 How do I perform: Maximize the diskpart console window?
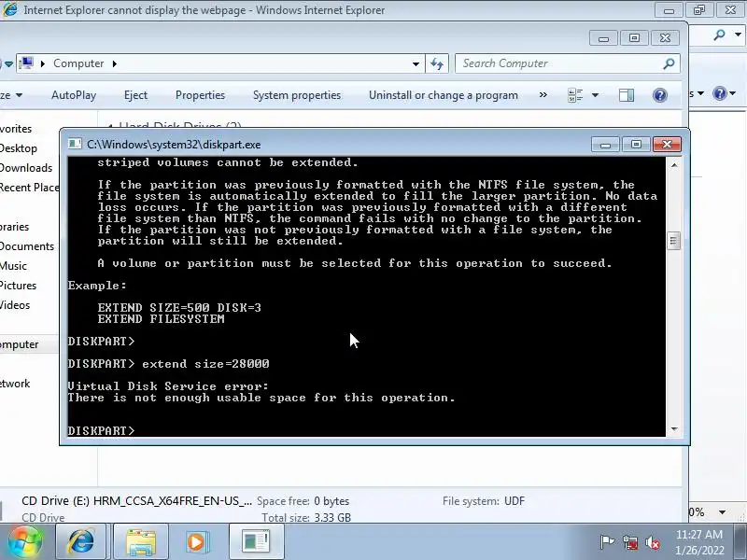click(x=636, y=145)
